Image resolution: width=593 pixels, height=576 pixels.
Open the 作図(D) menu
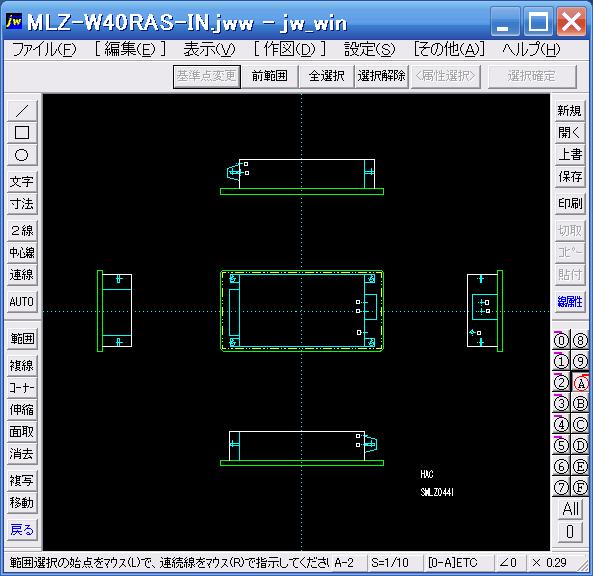click(x=290, y=50)
